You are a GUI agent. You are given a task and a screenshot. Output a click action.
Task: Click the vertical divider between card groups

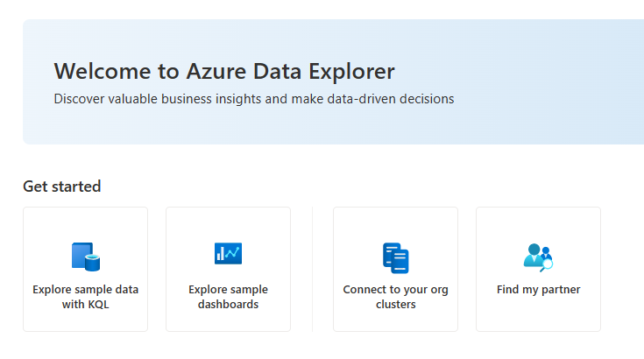[x=312, y=269]
